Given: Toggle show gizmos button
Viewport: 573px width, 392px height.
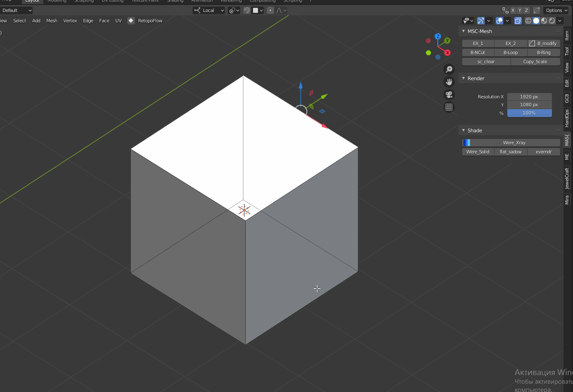Looking at the screenshot, I should click(x=481, y=21).
